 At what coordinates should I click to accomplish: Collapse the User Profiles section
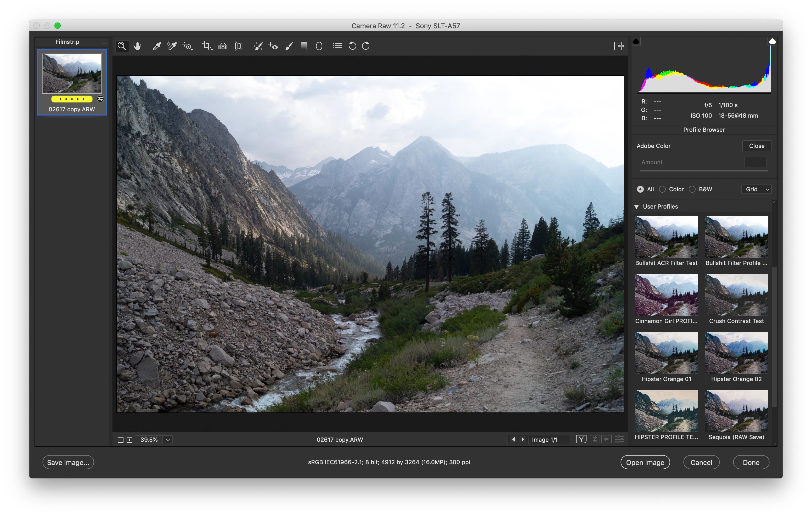click(x=636, y=206)
